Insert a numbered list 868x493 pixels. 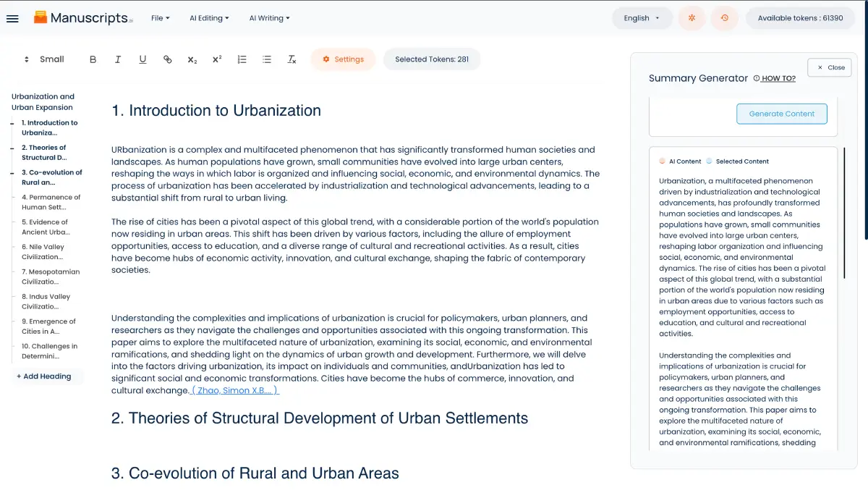tap(242, 59)
